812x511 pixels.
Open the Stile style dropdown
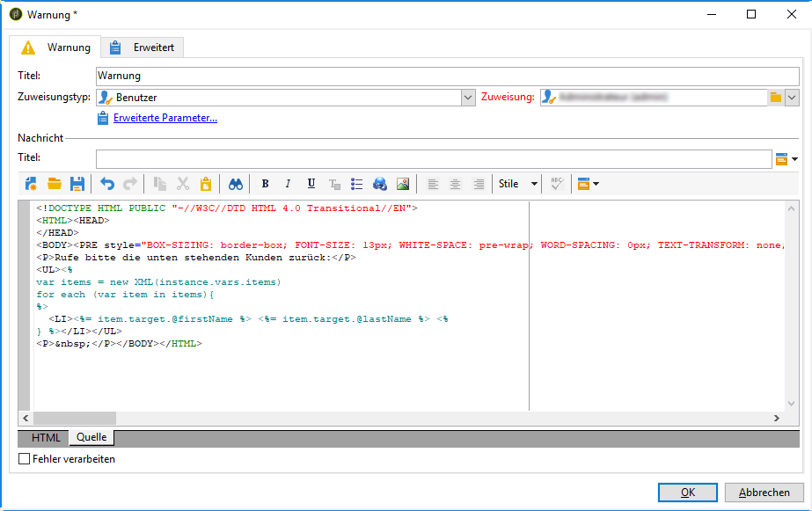tap(518, 184)
